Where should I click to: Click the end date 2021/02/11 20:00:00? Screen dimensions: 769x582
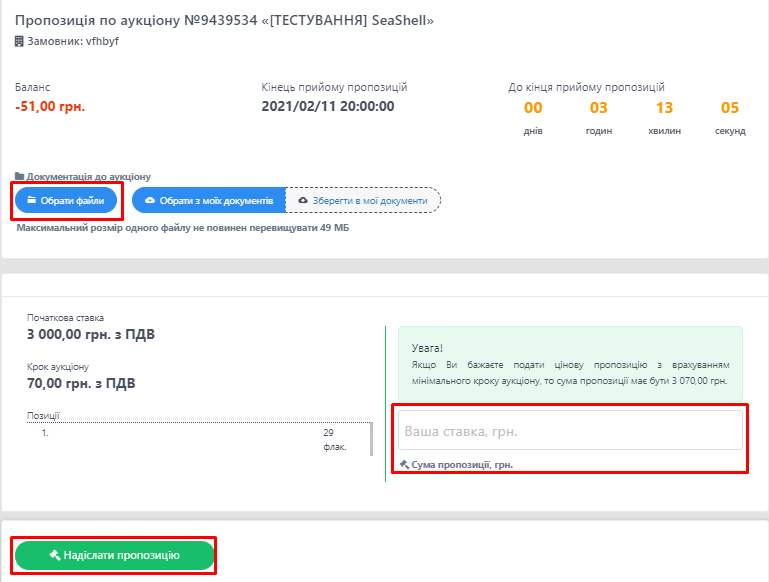328,107
